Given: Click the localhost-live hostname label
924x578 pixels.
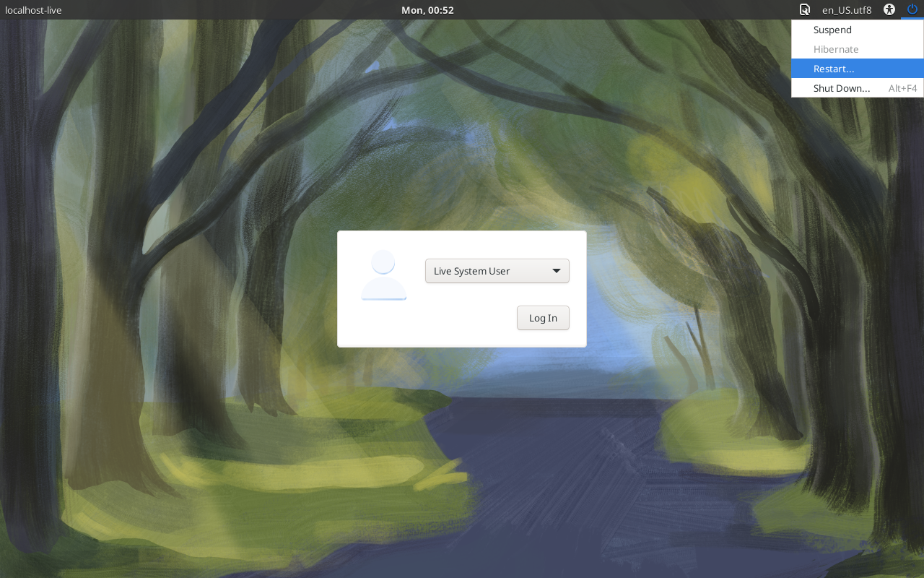Looking at the screenshot, I should coord(33,10).
